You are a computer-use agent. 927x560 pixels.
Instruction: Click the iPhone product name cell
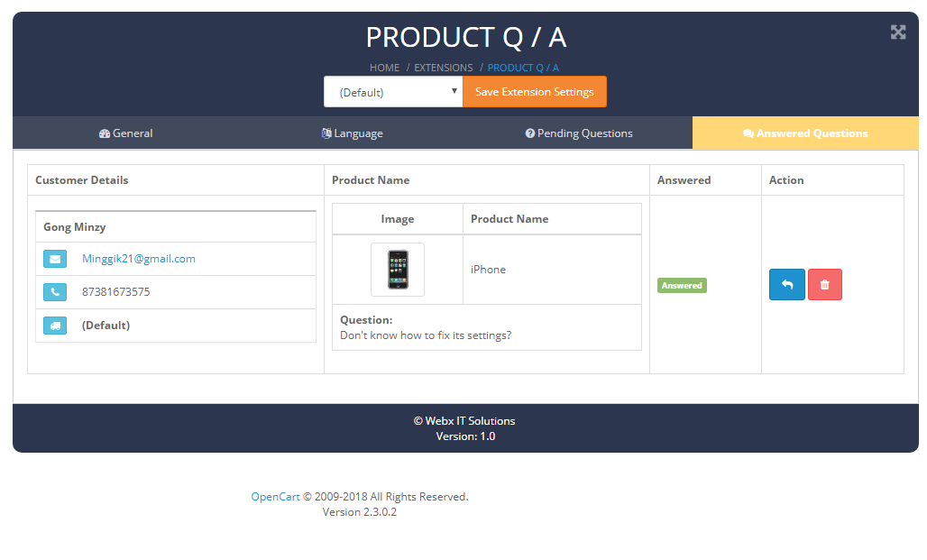552,270
